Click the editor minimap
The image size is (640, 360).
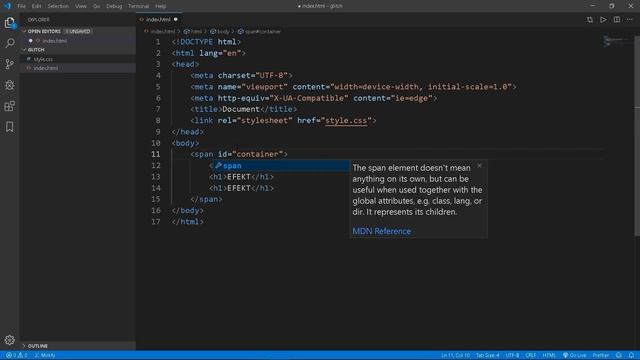[x=618, y=41]
